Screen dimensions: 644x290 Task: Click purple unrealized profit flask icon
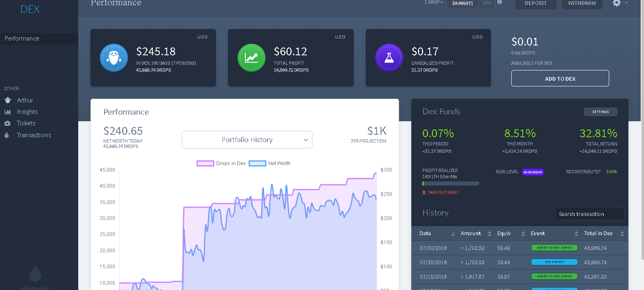(x=389, y=58)
